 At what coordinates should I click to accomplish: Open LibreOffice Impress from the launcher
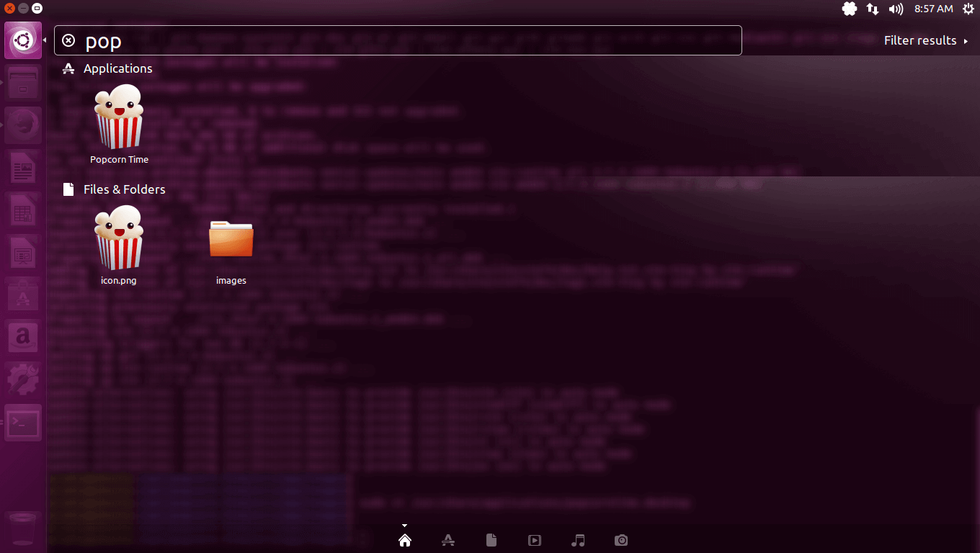23,254
